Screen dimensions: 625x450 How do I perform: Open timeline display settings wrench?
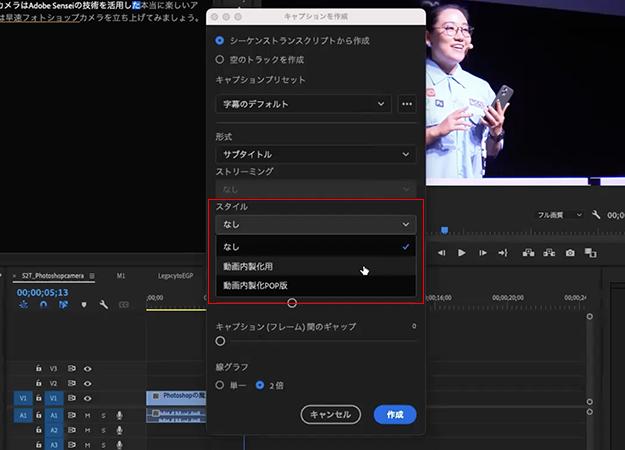pos(104,305)
